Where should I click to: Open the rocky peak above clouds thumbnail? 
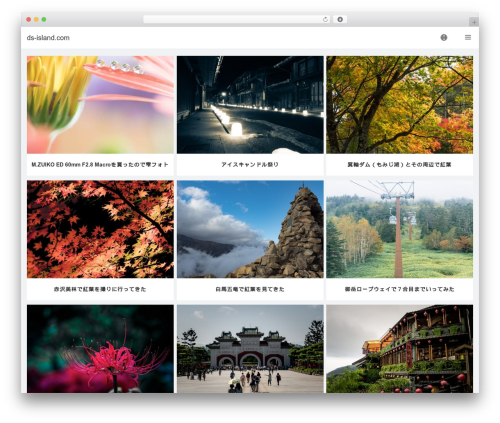(250, 229)
